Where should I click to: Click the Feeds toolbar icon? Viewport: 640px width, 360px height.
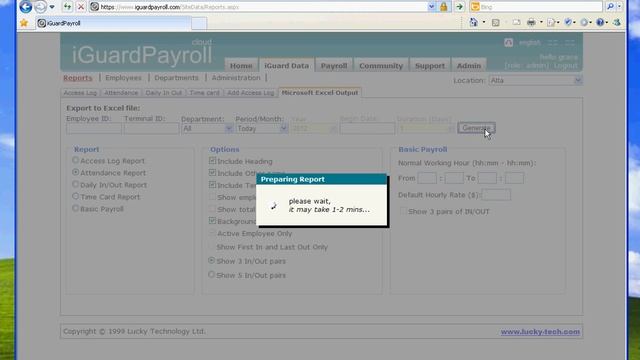pos(496,22)
